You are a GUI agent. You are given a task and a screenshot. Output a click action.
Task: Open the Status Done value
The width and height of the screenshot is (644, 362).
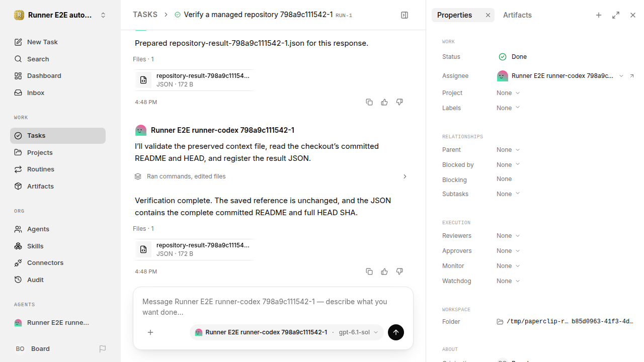pyautogui.click(x=513, y=57)
